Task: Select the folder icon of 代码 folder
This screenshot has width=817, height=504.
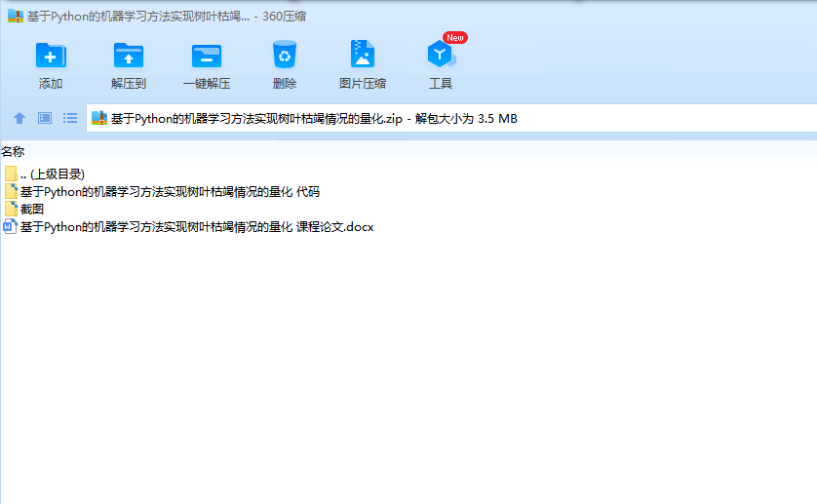Action: (x=11, y=191)
